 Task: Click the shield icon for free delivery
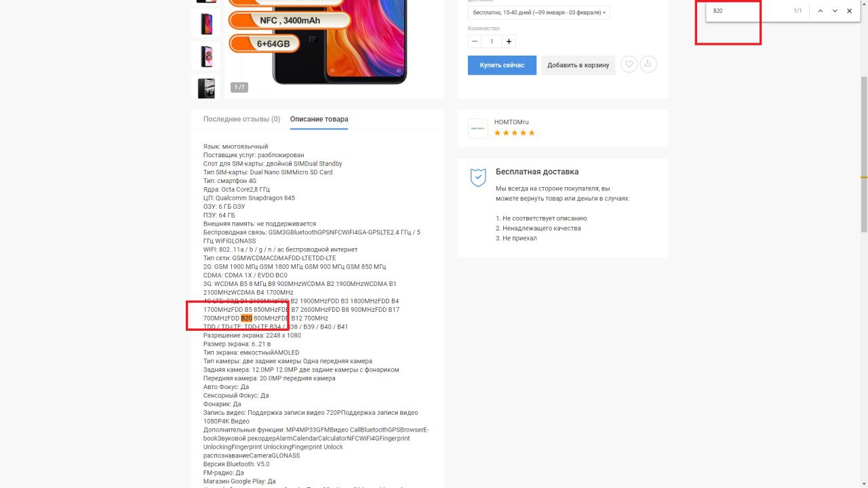pos(478,178)
